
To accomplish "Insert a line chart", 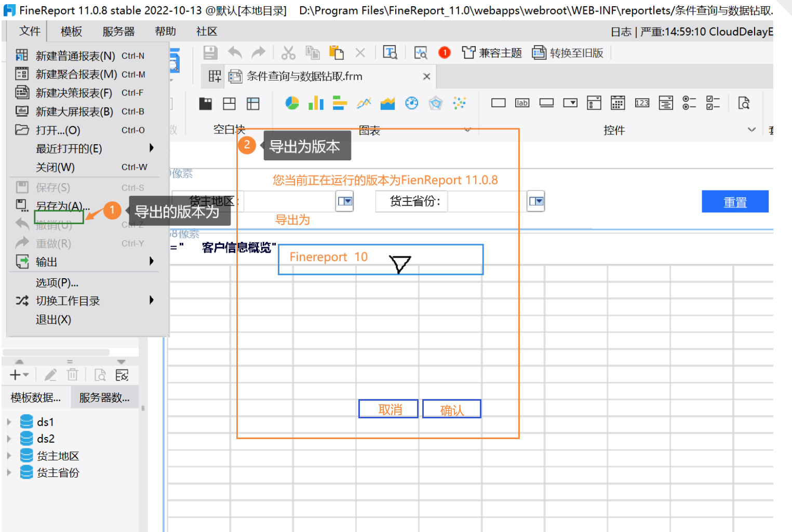I will point(364,103).
